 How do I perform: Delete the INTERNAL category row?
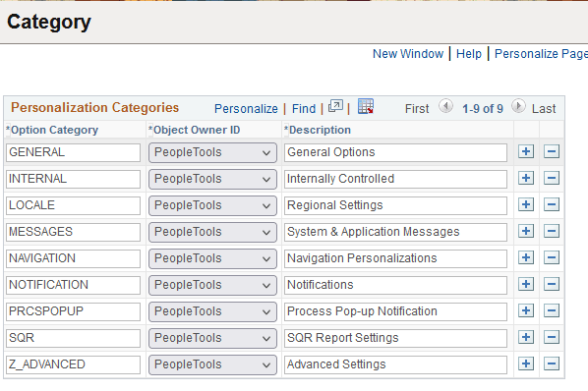coord(552,178)
